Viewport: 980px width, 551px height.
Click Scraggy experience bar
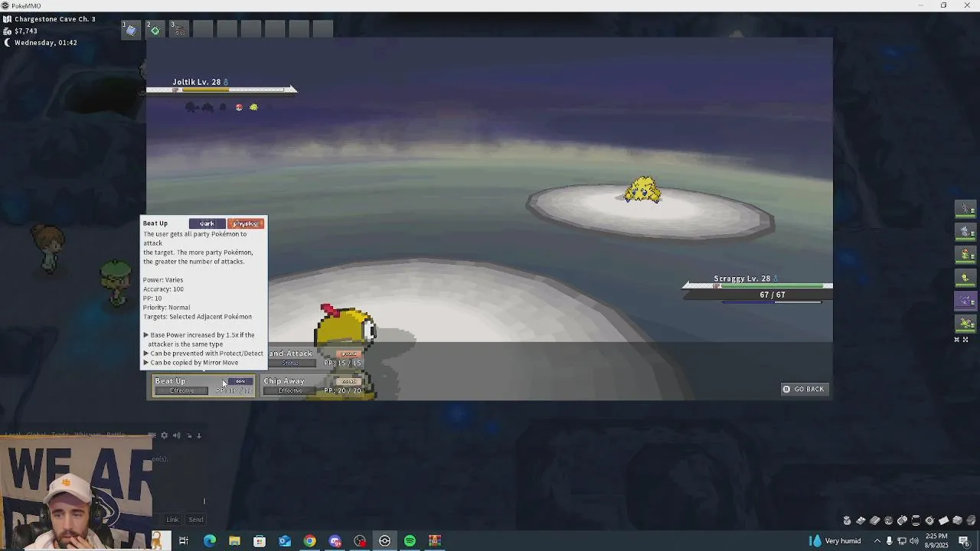(772, 302)
